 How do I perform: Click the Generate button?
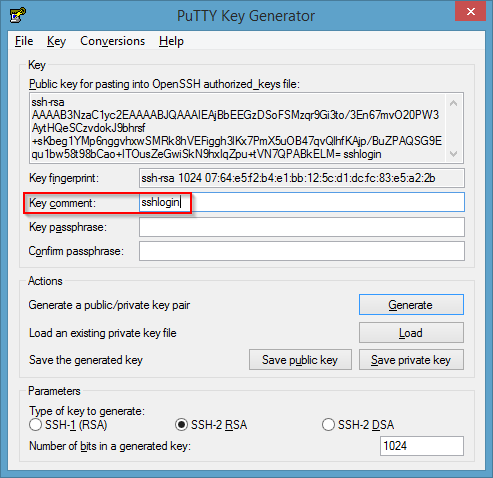(411, 305)
